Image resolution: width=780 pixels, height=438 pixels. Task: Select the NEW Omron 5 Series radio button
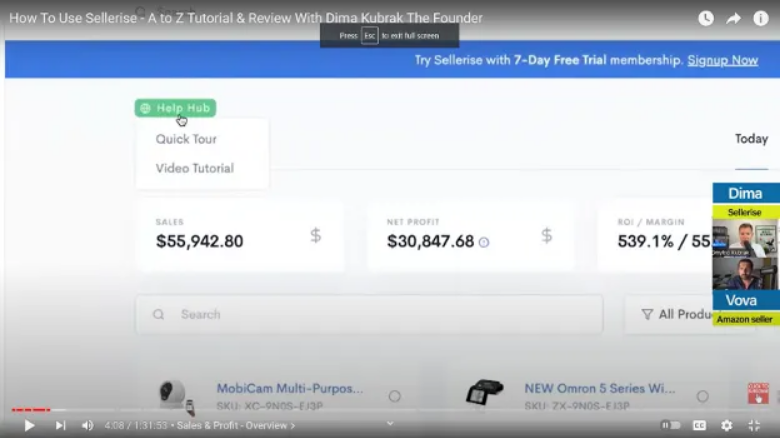coord(702,396)
